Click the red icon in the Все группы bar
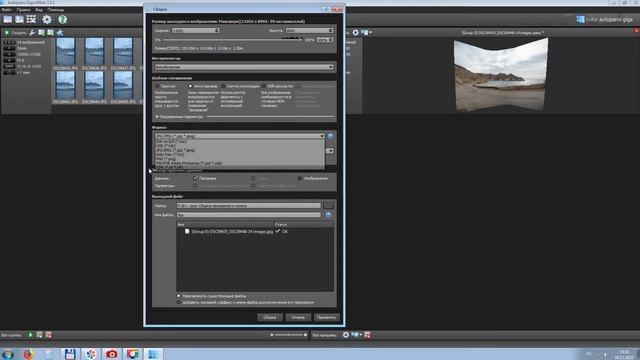Image resolution: width=640 pixels, height=360 pixels. point(49,335)
